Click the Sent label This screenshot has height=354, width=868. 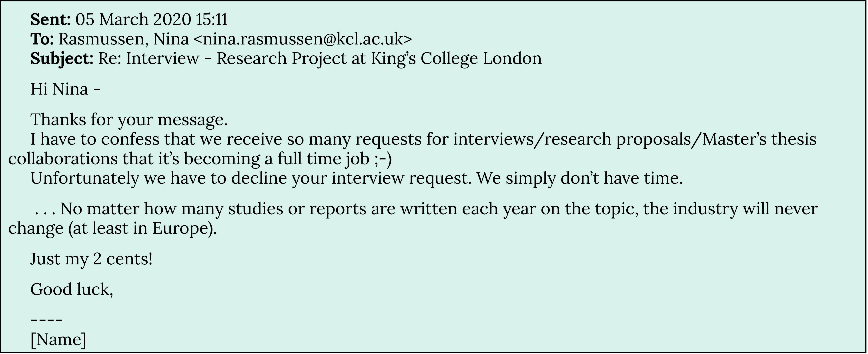click(x=50, y=20)
